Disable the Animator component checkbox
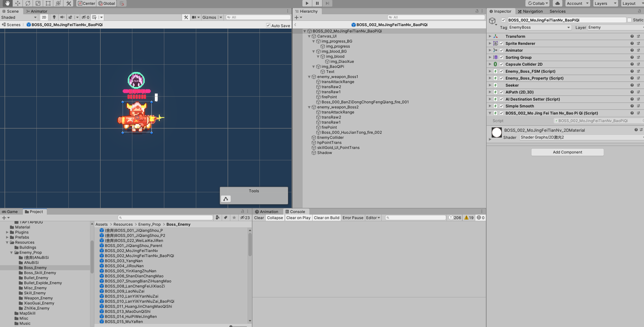 502,50
